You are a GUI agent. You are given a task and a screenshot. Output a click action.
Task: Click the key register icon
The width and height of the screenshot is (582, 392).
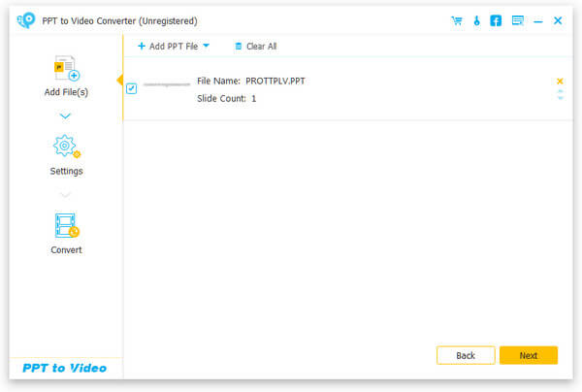tap(476, 20)
